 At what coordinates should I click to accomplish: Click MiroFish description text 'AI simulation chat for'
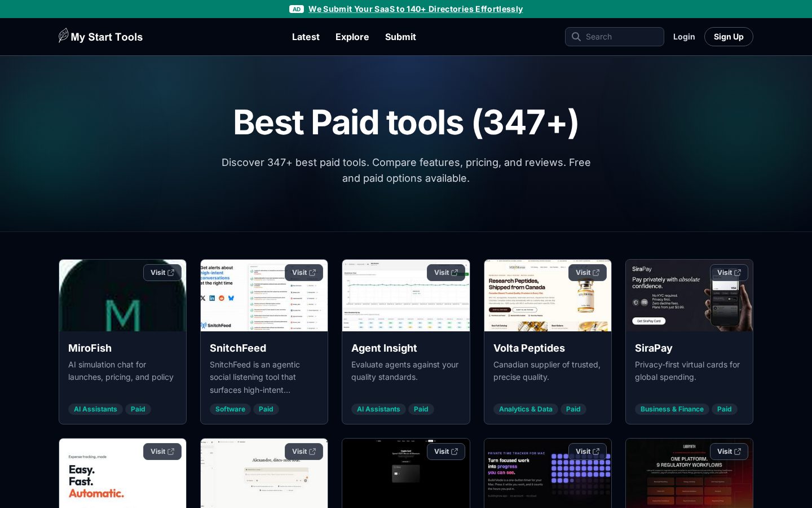(107, 365)
